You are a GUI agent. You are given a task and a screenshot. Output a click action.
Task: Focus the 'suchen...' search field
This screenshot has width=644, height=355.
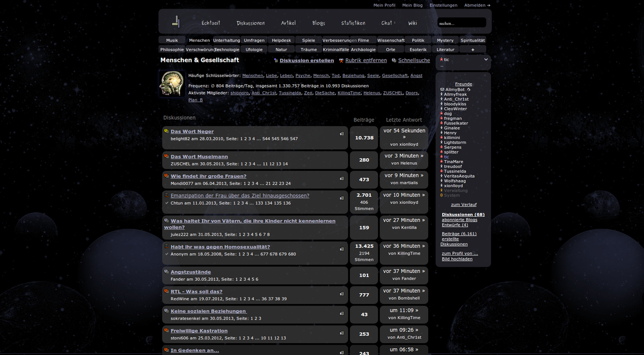click(462, 23)
